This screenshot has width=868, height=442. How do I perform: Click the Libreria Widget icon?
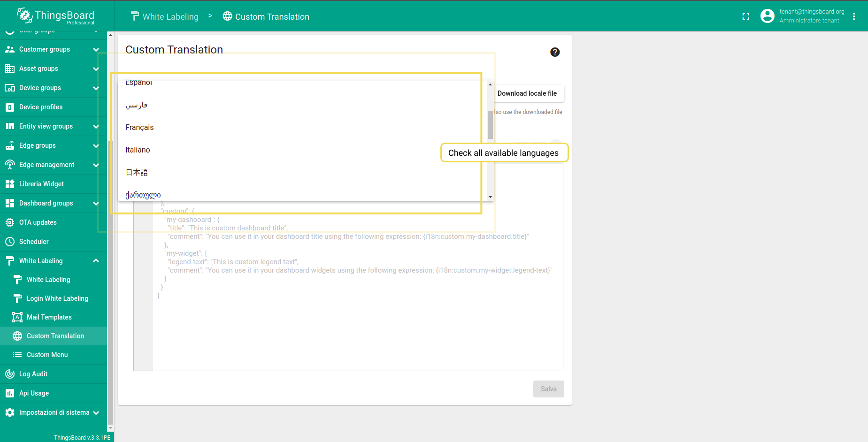click(10, 184)
